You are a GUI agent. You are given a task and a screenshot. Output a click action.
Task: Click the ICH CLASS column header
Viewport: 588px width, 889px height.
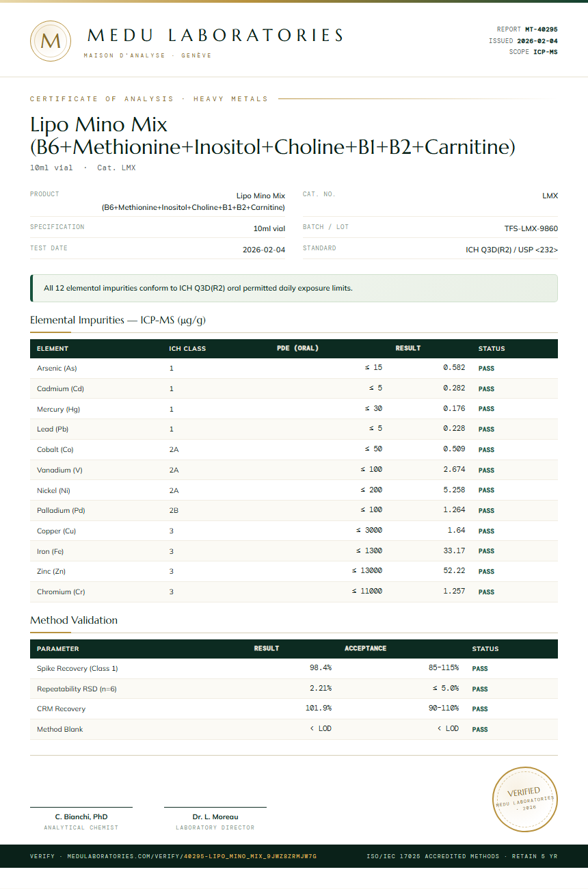tap(187, 349)
